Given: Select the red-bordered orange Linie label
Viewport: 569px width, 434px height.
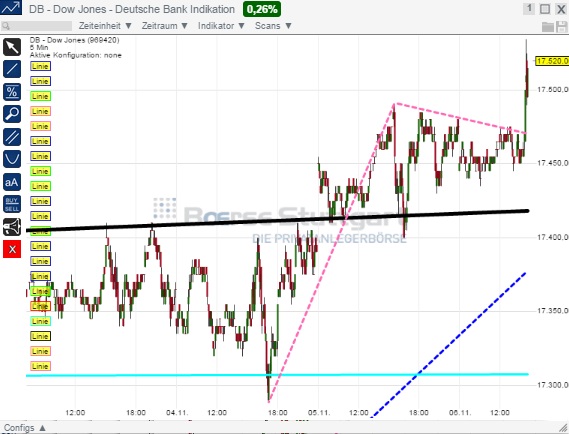Looking at the screenshot, I should [x=40, y=306].
